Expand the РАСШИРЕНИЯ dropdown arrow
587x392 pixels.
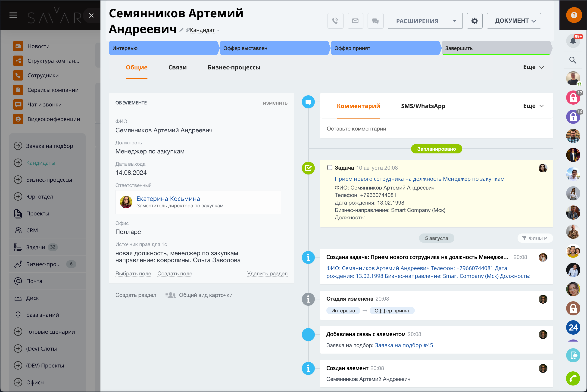tap(455, 21)
